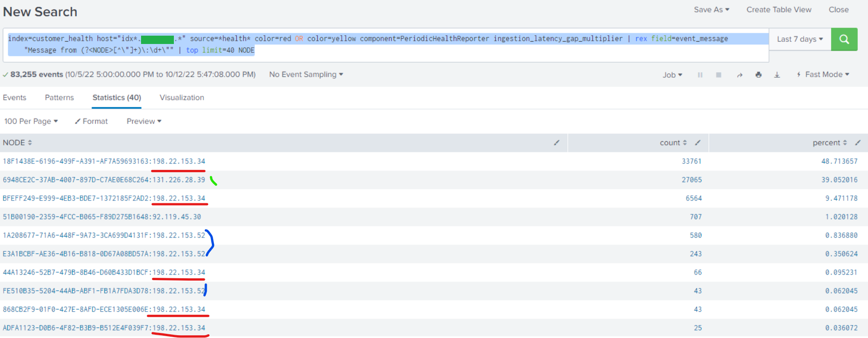Run search with green magnifier button
The height and width of the screenshot is (338, 868).
[x=844, y=39]
